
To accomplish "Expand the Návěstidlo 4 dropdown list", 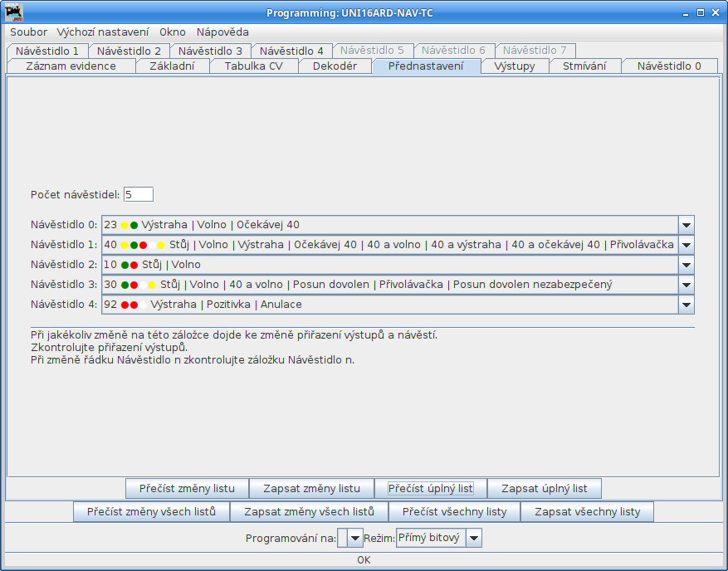I will coord(686,305).
